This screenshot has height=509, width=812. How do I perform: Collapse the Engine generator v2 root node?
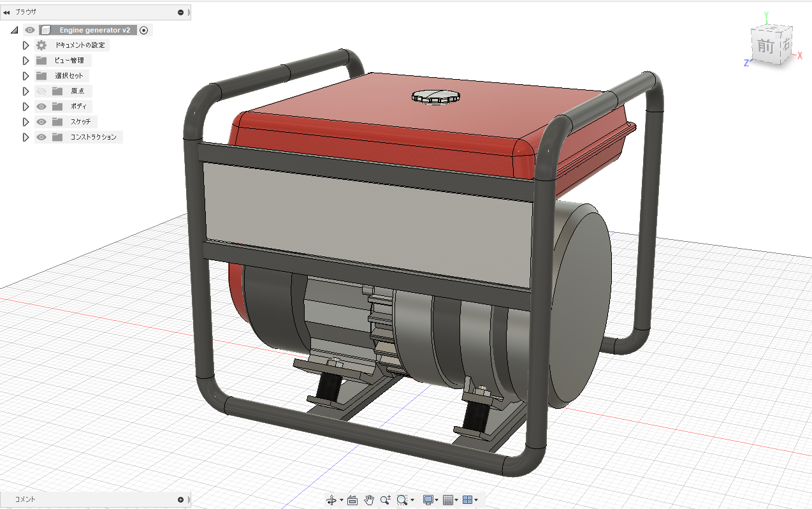coord(15,30)
